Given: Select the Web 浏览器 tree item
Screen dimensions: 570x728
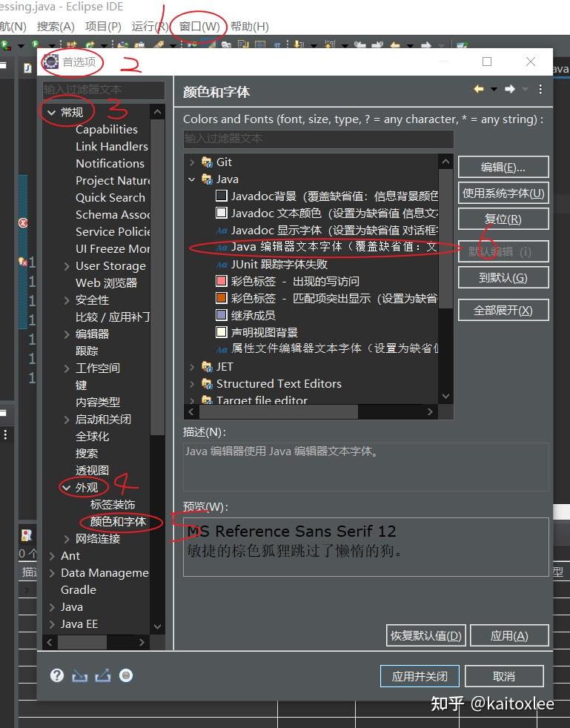Looking at the screenshot, I should coord(106,283).
